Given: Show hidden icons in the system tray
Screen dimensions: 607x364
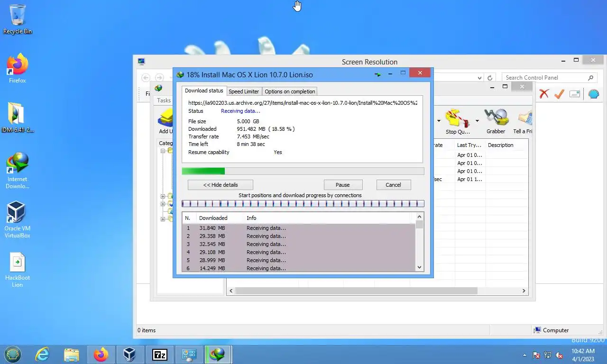Looking at the screenshot, I should click(x=524, y=355).
